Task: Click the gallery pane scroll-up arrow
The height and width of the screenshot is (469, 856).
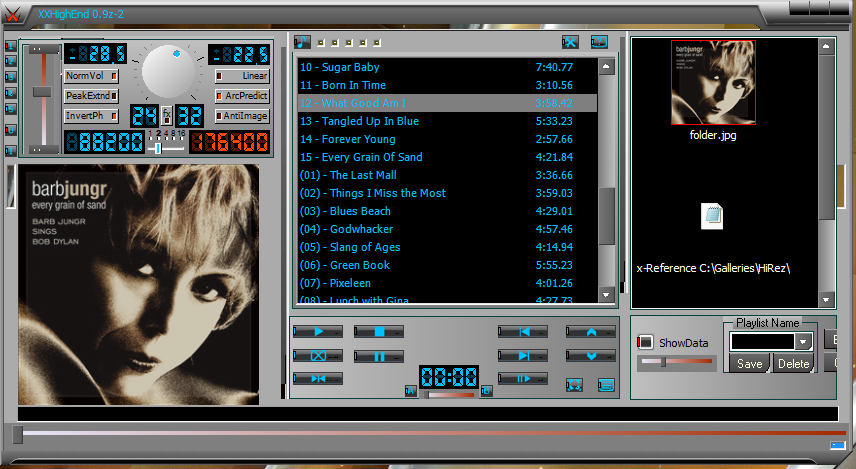Action: pyautogui.click(x=826, y=46)
